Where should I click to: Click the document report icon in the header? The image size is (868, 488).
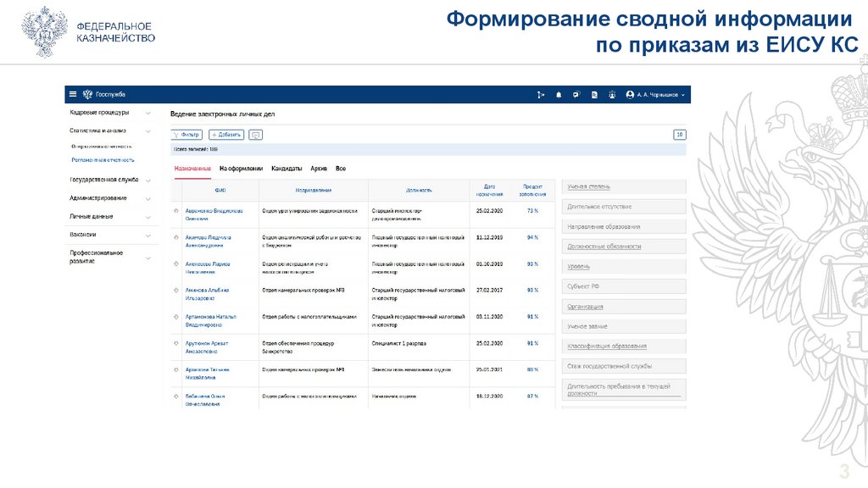point(594,95)
